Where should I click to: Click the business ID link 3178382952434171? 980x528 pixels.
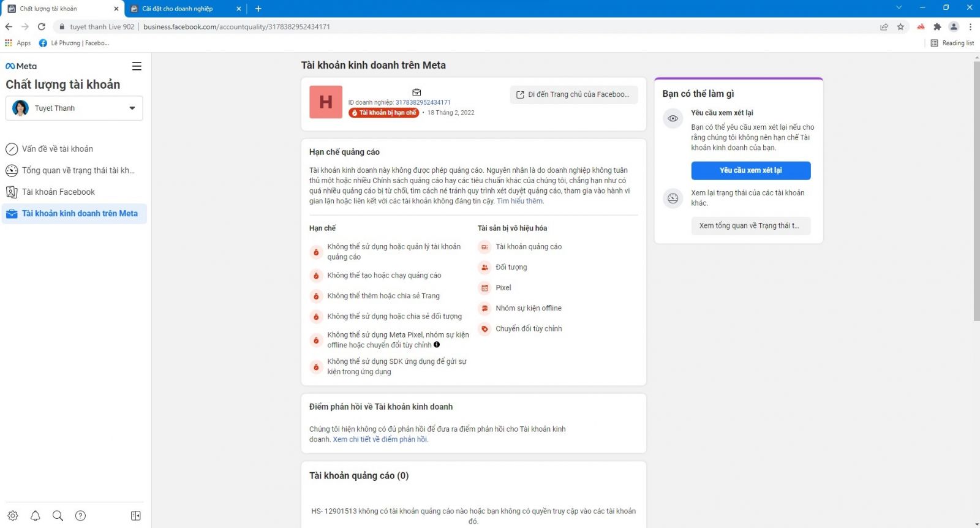423,102
